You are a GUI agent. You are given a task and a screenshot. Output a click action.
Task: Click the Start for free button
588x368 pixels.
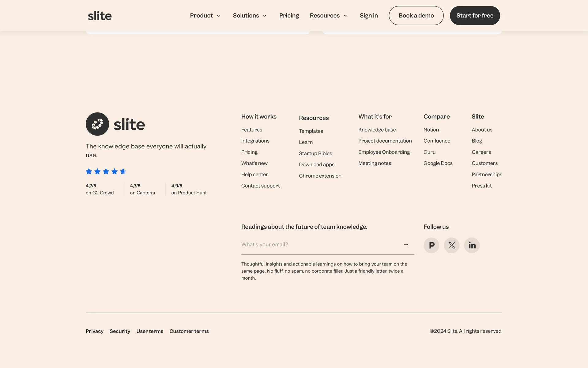pos(475,16)
